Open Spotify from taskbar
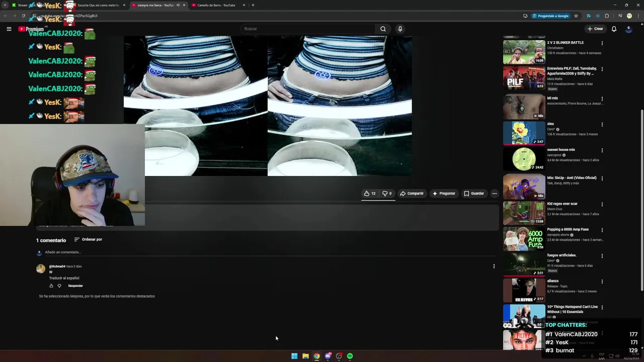The width and height of the screenshot is (644, 362). point(350,356)
